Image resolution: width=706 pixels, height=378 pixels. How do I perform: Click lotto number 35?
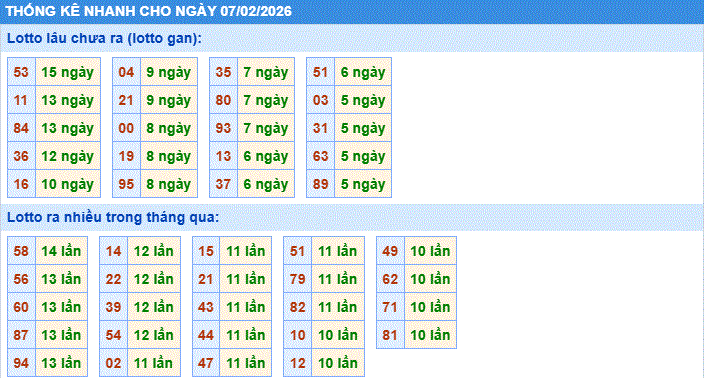click(223, 72)
